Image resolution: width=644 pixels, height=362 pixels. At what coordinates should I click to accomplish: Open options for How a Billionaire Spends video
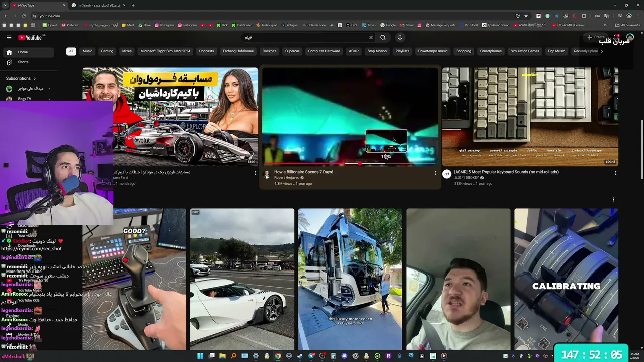436,173
